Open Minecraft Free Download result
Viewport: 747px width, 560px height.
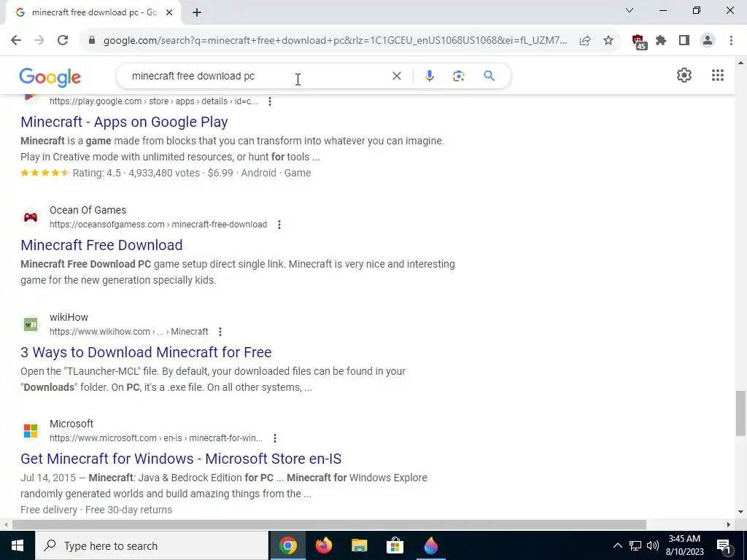coord(101,245)
